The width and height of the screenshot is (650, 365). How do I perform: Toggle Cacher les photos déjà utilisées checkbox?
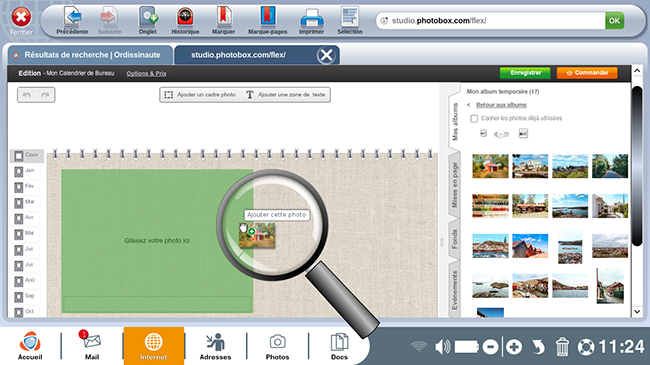click(x=474, y=119)
